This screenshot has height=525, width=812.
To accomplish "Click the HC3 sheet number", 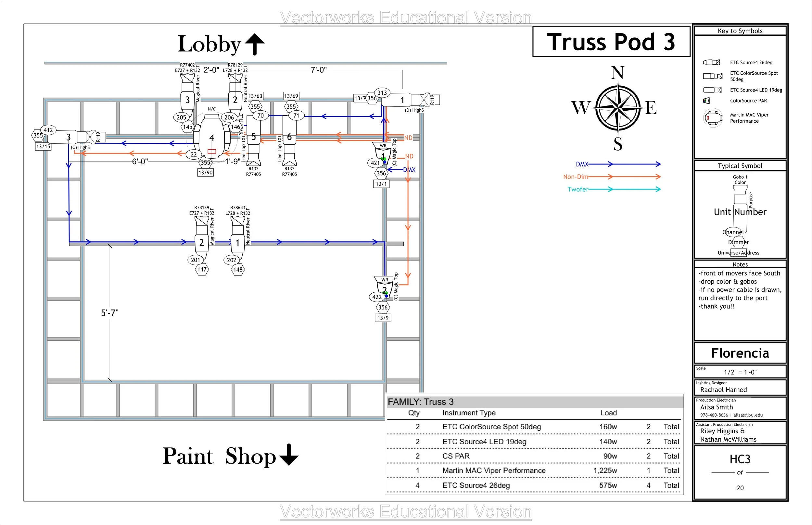I will (740, 459).
